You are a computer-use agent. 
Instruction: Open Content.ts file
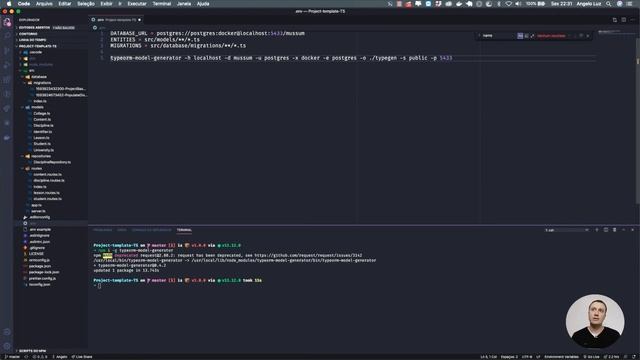pyautogui.click(x=42, y=120)
